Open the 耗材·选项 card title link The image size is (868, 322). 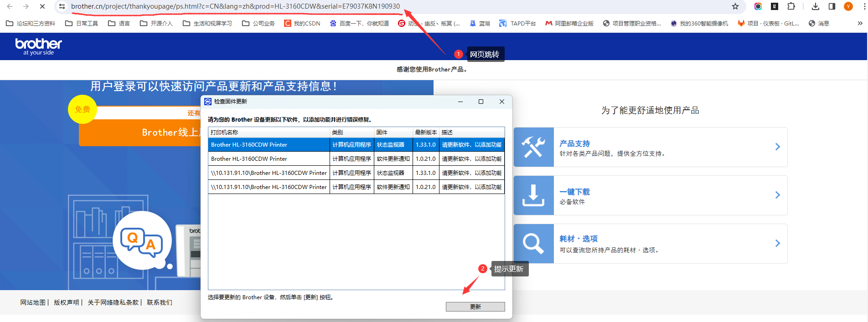coord(579,239)
